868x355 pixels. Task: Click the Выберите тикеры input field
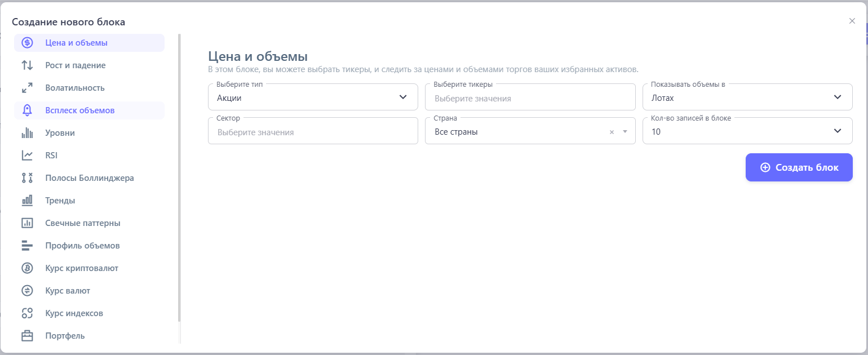530,98
